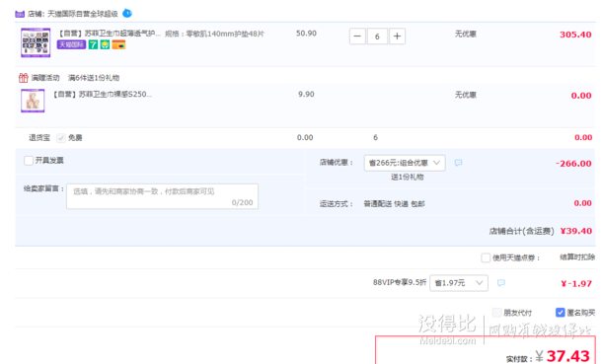This screenshot has height=364, width=602.
Task: Click the 37.43 final payment amount
Action: pyautogui.click(x=567, y=356)
